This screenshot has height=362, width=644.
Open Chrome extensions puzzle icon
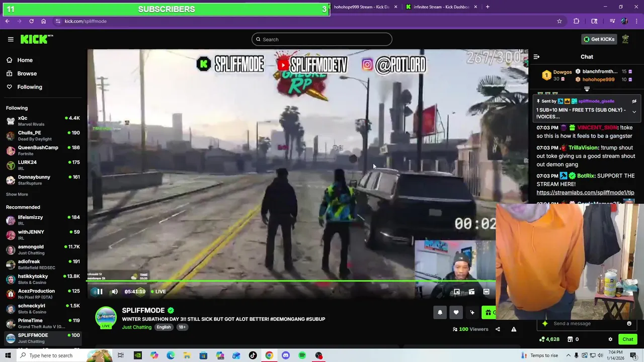coord(577,21)
